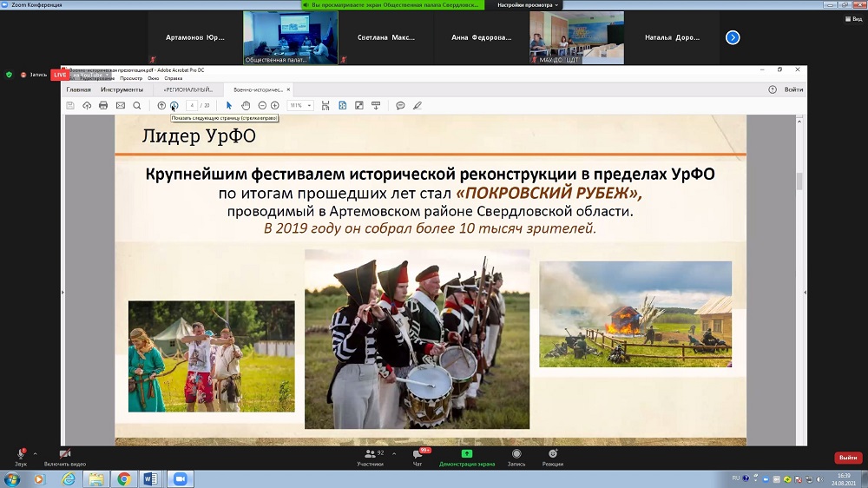868x488 pixels.
Task: Zoom in with the plus icon
Action: point(274,106)
